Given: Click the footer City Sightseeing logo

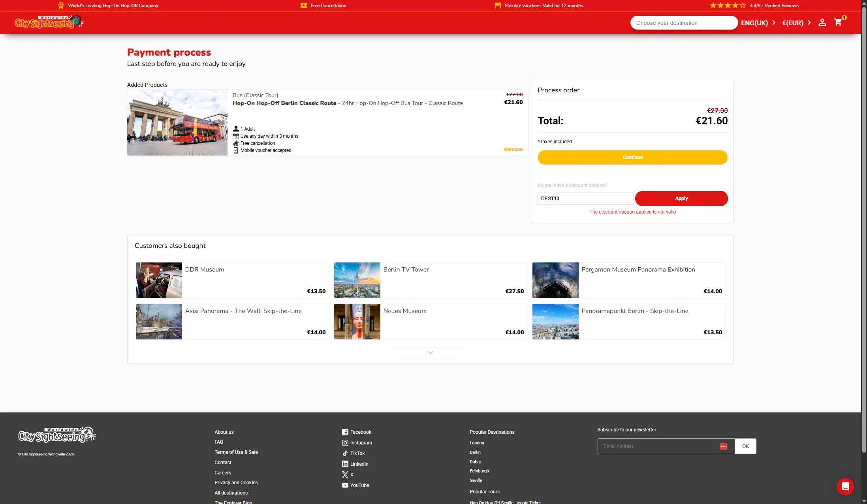Looking at the screenshot, I should (x=57, y=435).
